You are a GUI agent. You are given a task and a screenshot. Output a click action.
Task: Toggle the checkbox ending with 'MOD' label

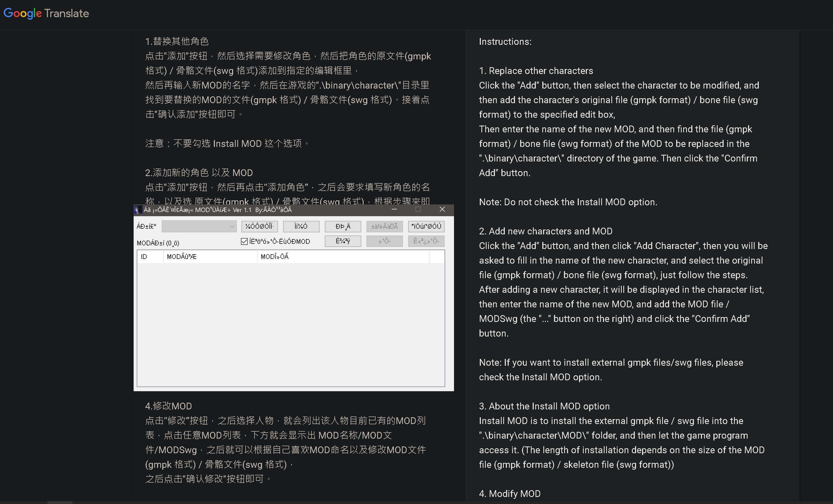[244, 241]
